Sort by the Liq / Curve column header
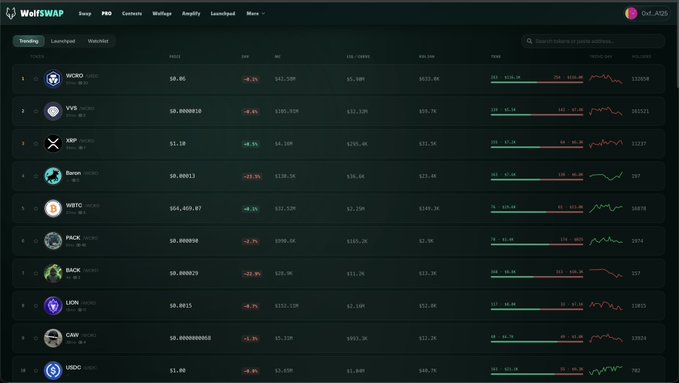This screenshot has width=679, height=383. tap(358, 57)
